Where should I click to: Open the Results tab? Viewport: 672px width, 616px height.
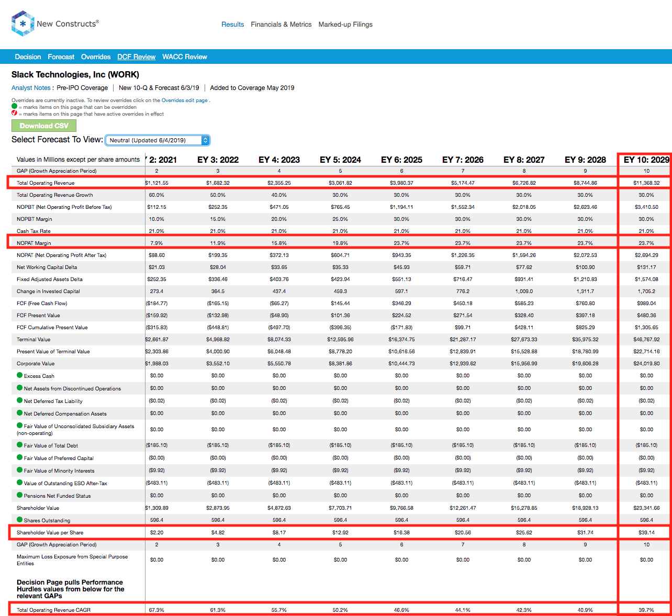232,25
